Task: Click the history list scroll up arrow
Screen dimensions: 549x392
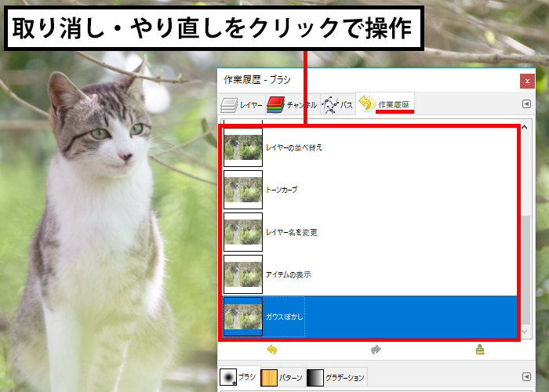Action: 525,127
